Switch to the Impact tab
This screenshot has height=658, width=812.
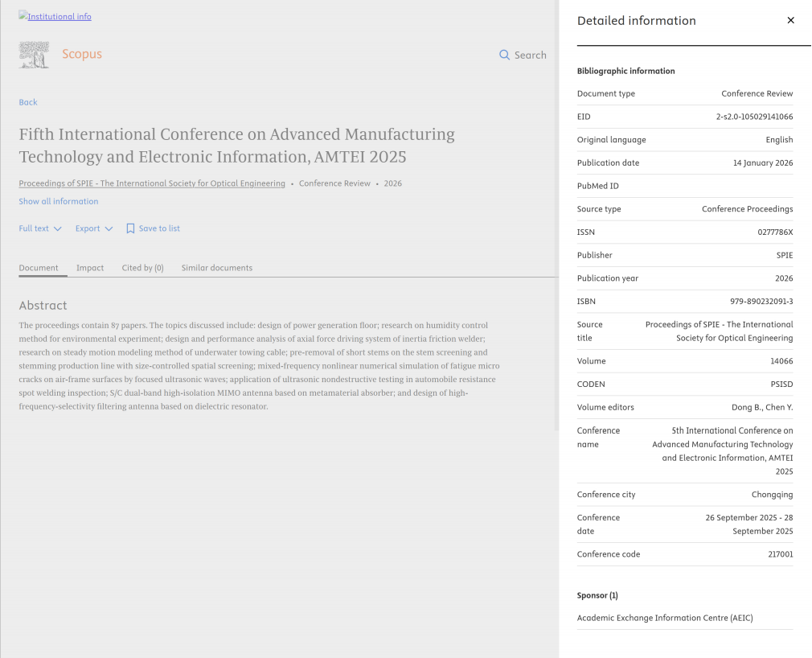(90, 268)
